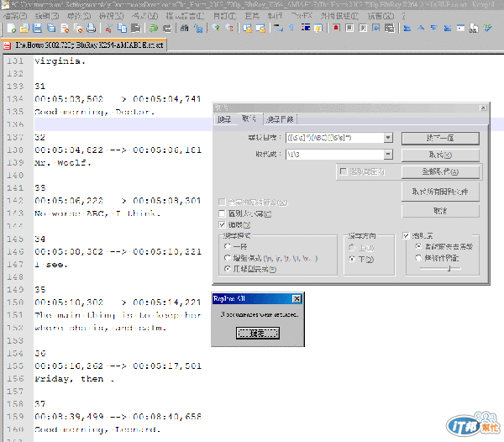Open the TextFX menu
The width and height of the screenshot is (504, 442).
tap(302, 16)
